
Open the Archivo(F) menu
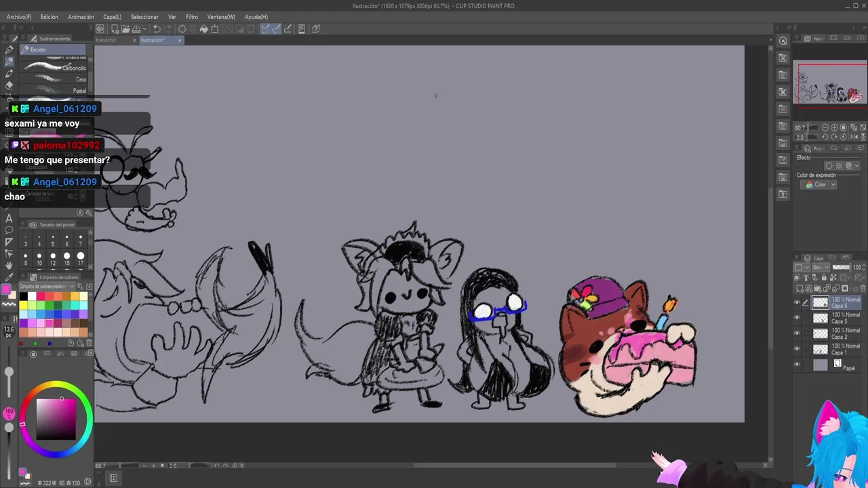[x=19, y=17]
